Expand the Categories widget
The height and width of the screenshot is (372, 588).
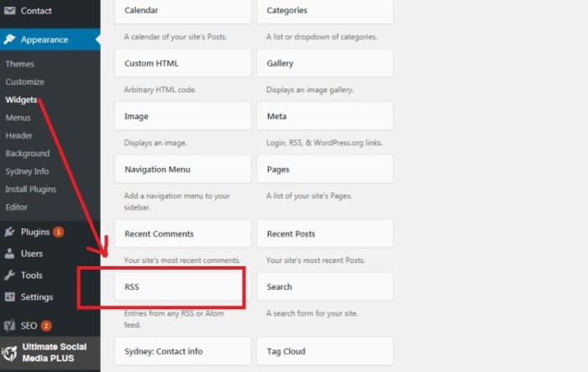pos(325,11)
